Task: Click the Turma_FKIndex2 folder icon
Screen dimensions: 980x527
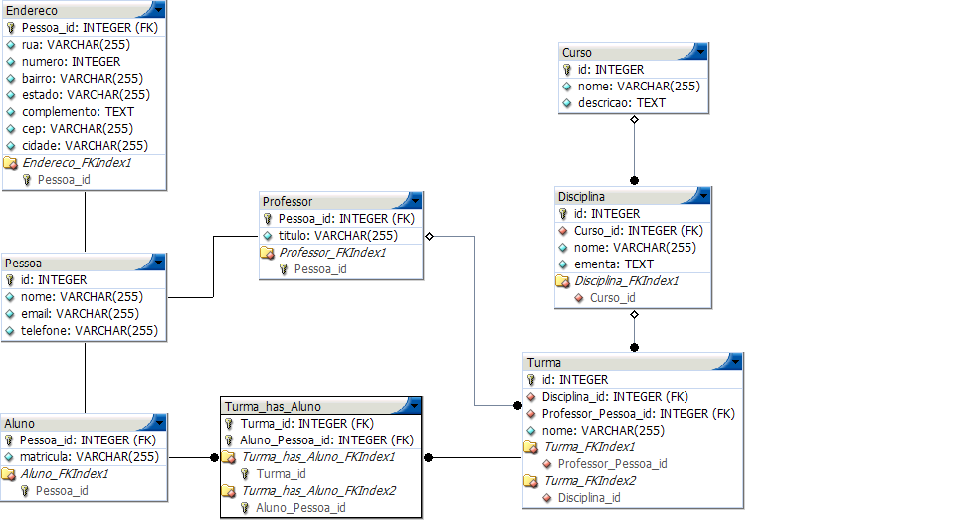Action: click(530, 481)
